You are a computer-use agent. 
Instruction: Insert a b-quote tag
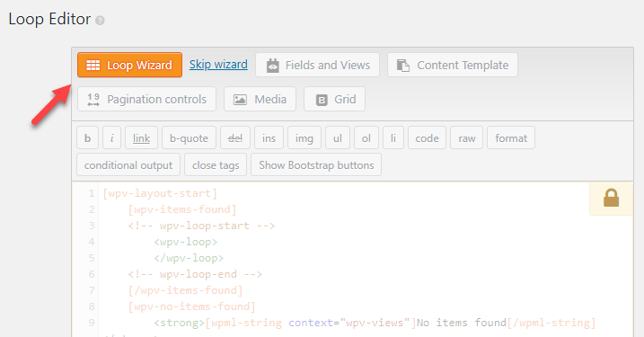[x=189, y=138]
